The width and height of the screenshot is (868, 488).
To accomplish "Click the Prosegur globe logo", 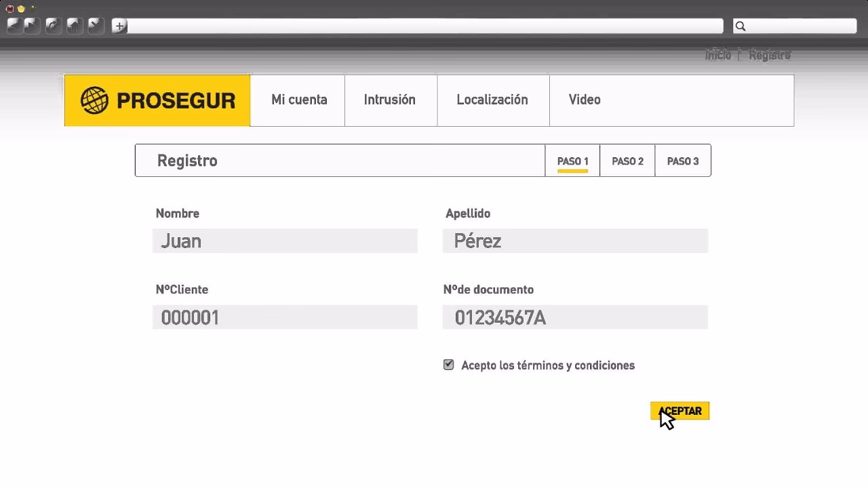I will pos(96,100).
